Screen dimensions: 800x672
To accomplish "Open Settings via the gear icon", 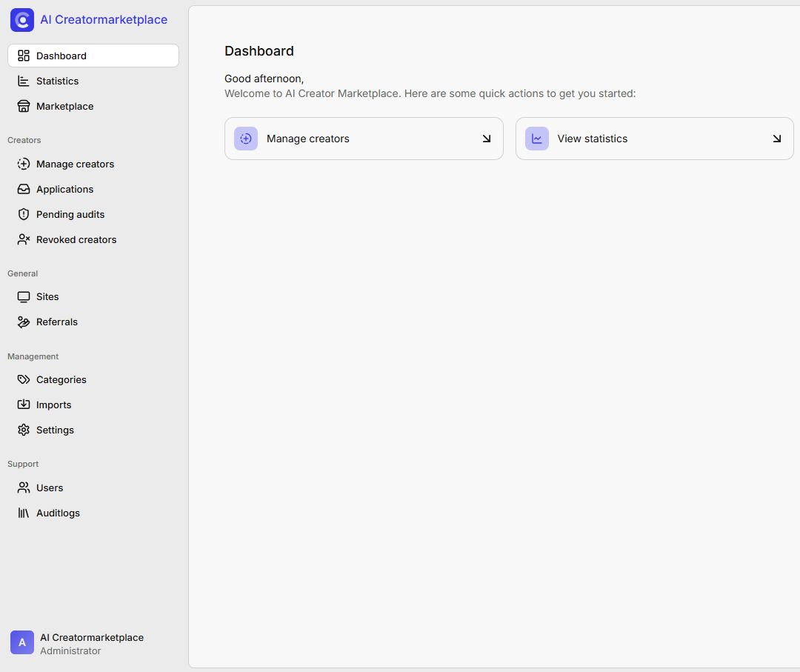I will click(23, 430).
